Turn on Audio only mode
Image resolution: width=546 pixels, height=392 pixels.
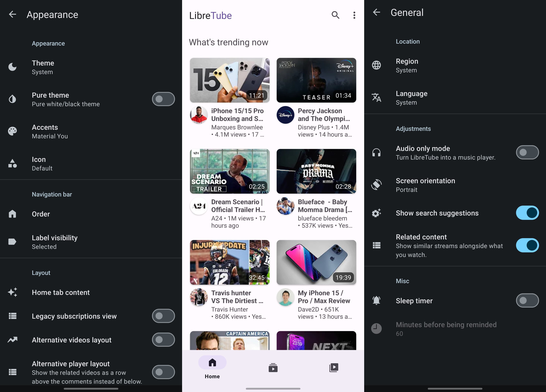[527, 152]
